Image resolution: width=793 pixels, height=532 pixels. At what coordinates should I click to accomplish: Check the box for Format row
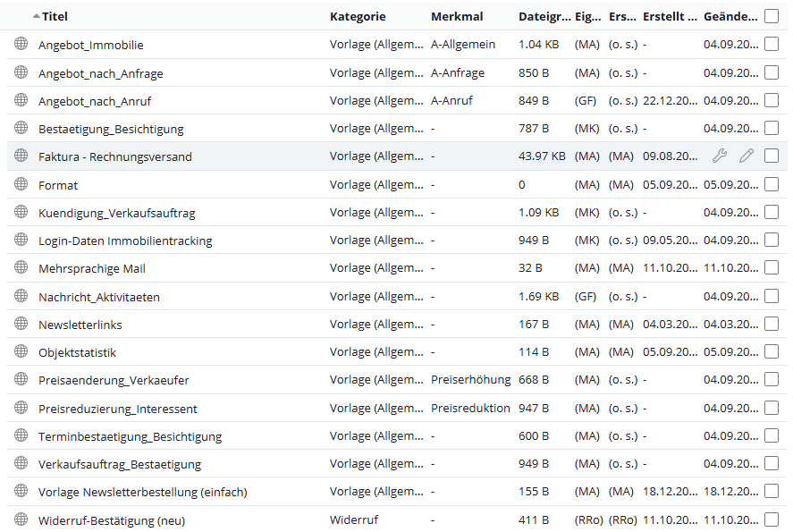point(772,184)
